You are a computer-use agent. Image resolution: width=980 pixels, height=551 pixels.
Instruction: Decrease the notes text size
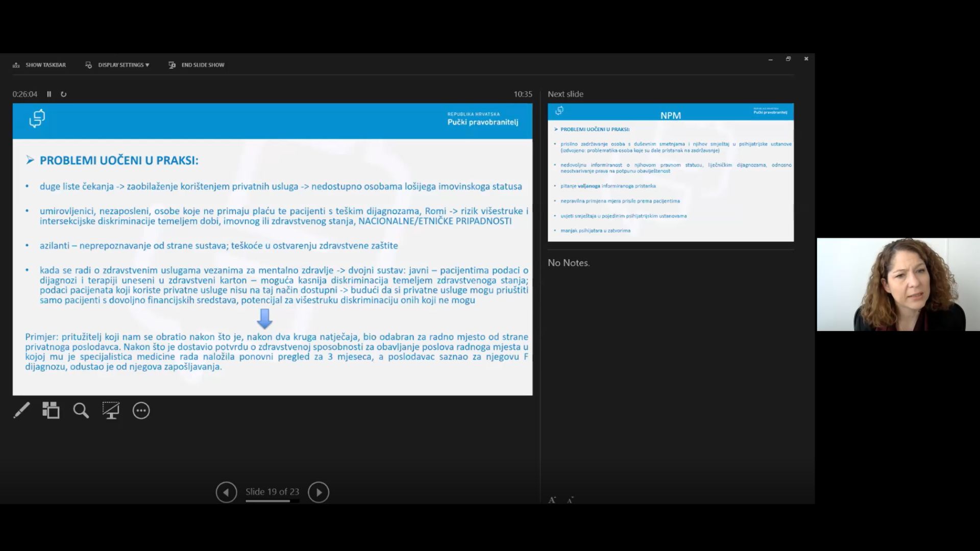(x=570, y=500)
